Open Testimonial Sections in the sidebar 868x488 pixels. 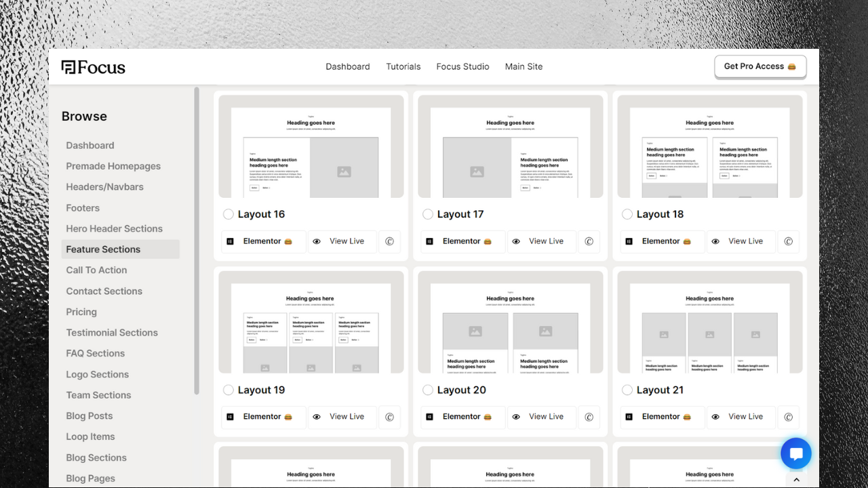pos(112,333)
